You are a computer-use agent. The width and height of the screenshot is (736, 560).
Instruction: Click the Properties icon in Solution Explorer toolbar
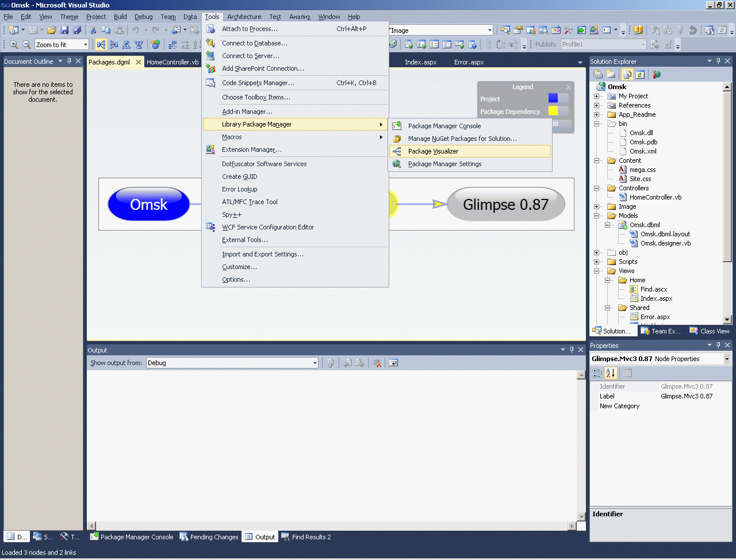pyautogui.click(x=598, y=74)
